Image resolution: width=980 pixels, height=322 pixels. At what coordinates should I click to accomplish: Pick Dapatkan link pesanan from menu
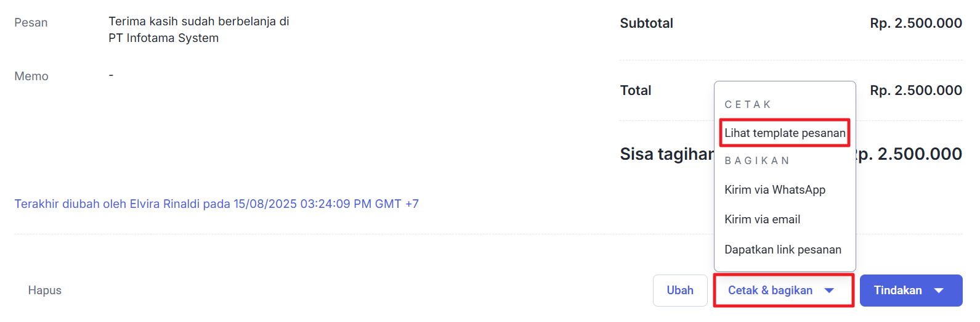[x=783, y=250]
